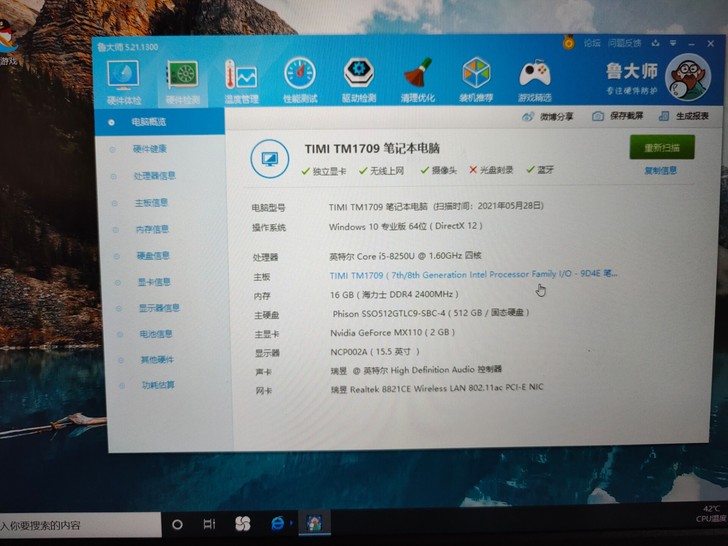728x546 pixels.
Task: Click the 42°C CPU temperature tray indicator
Action: [x=712, y=514]
